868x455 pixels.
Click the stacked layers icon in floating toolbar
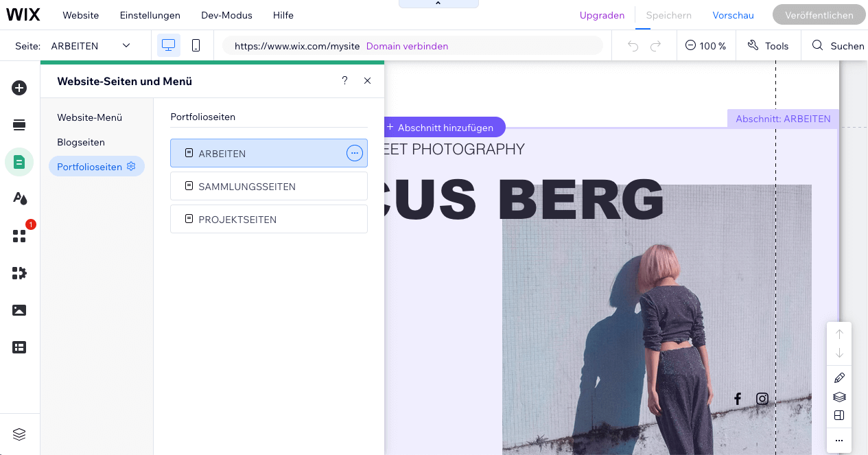point(838,397)
